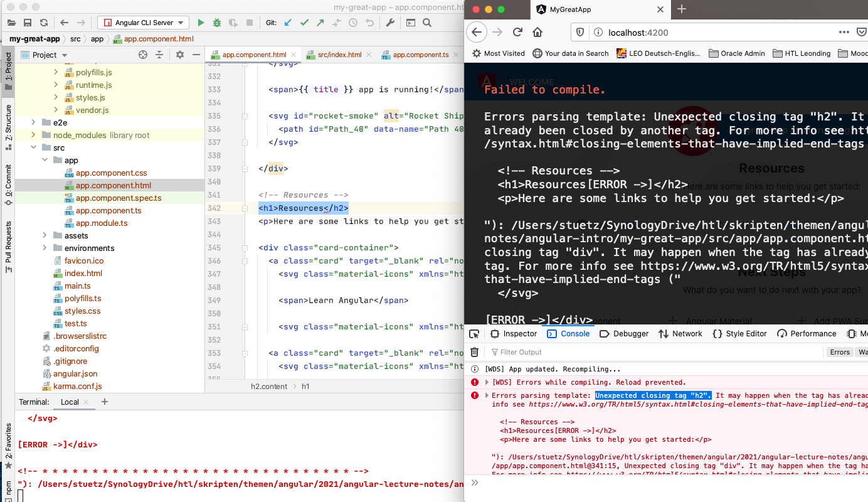Image resolution: width=868 pixels, height=502 pixels.
Task: Click Collapse All icon in Project panel
Action: (161, 55)
